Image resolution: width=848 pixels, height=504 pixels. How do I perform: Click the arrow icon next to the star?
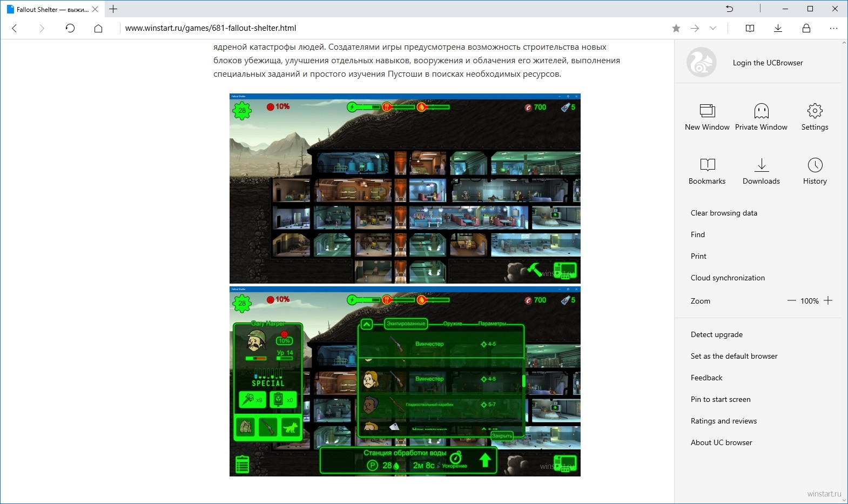tap(695, 28)
